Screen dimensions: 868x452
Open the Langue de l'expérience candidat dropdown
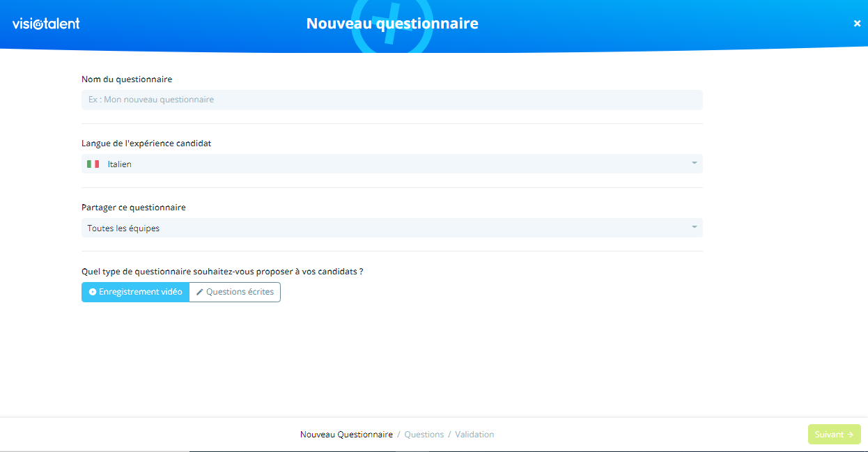point(392,164)
